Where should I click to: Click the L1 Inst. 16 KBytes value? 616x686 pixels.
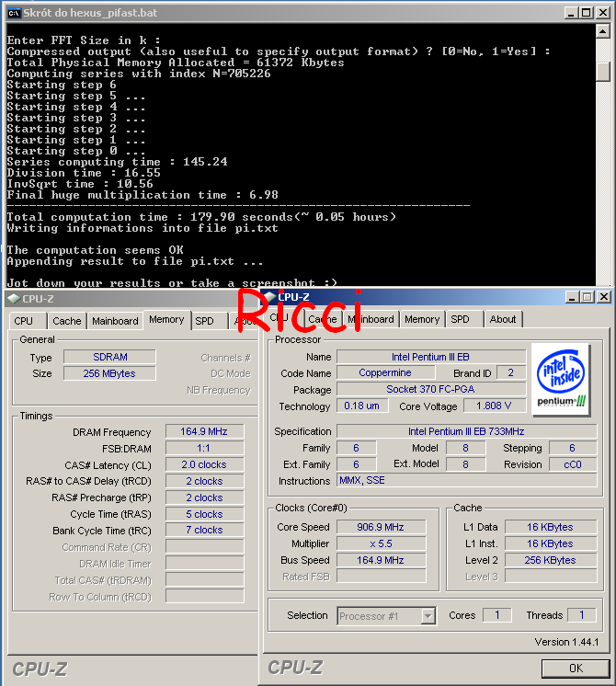coord(551,543)
